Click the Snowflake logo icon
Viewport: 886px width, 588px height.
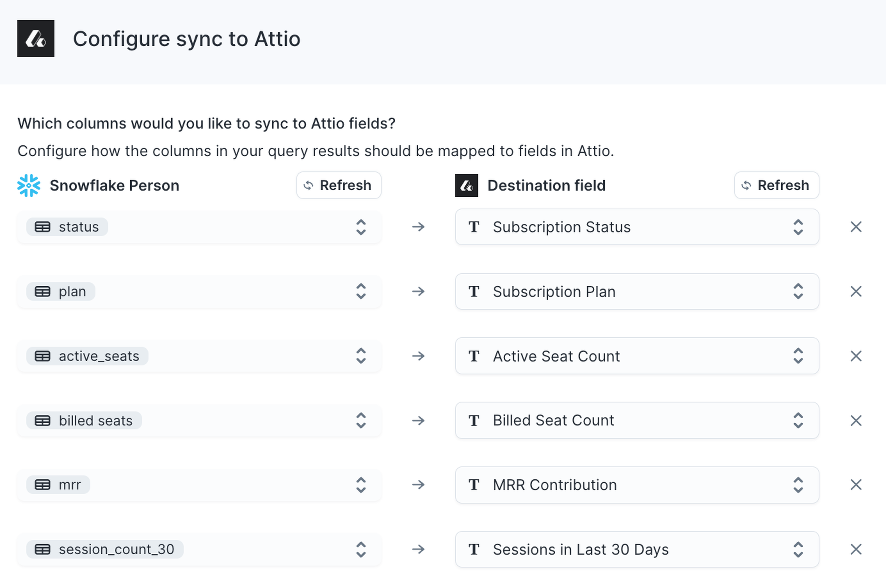click(x=29, y=185)
